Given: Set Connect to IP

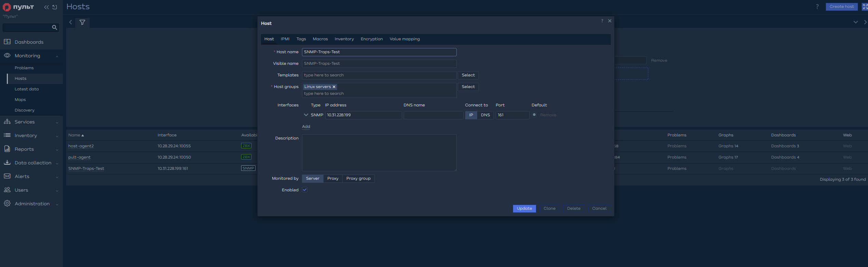Looking at the screenshot, I should pyautogui.click(x=471, y=115).
